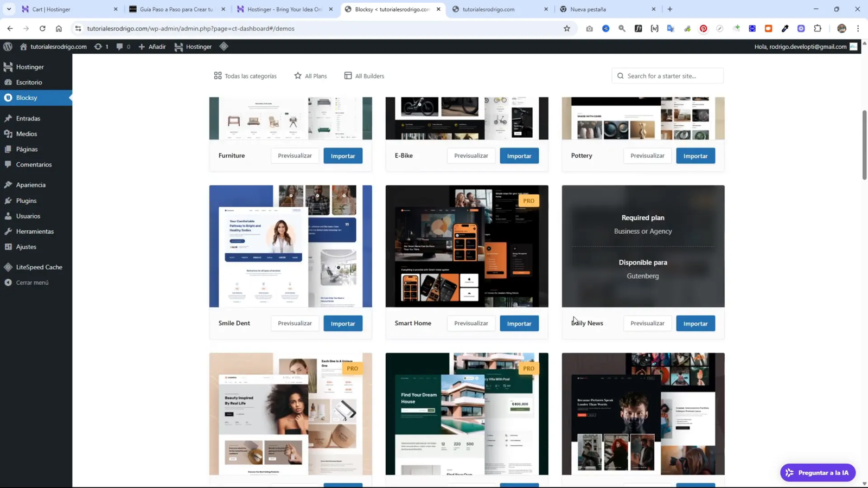
Task: Bookmark this page with the star icon
Action: 567,29
